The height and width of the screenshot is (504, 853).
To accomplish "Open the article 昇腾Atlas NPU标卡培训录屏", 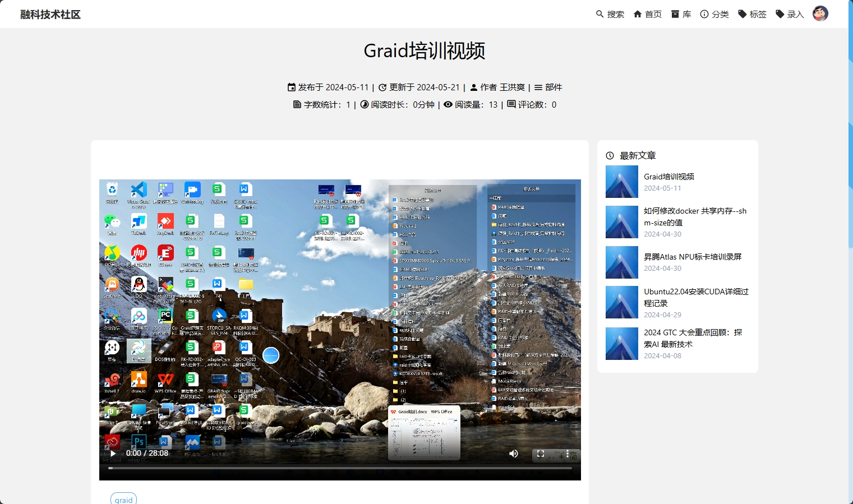I will click(693, 257).
